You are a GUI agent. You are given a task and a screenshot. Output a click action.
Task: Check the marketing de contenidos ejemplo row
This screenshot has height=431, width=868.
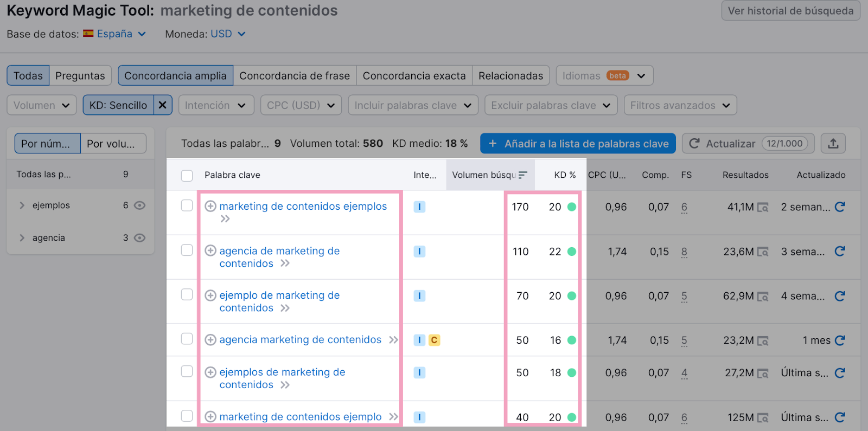(x=187, y=416)
